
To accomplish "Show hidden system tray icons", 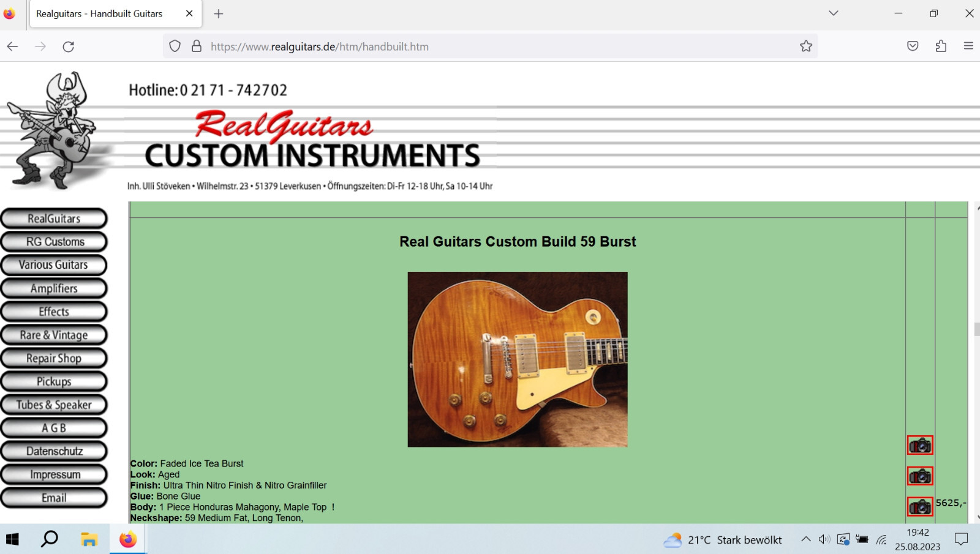I will tap(806, 539).
